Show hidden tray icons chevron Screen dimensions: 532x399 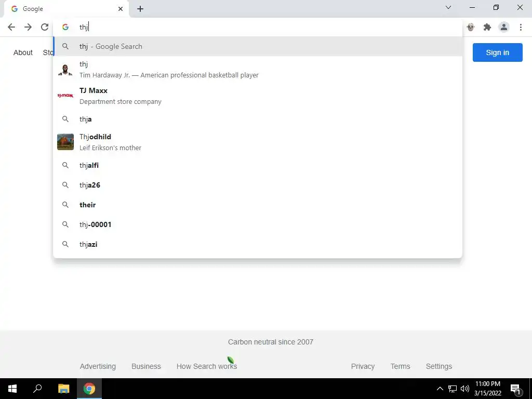click(x=440, y=389)
